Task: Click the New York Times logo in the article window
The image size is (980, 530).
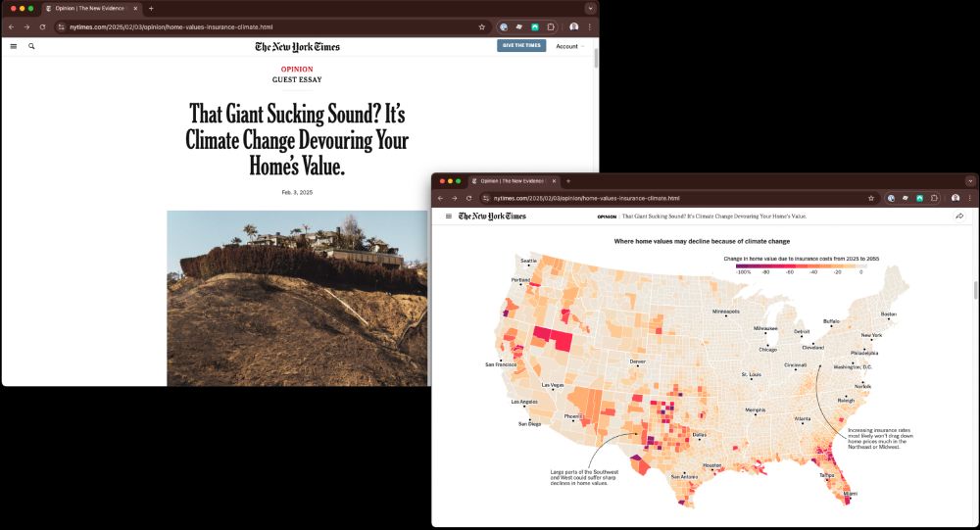Action: (x=297, y=47)
